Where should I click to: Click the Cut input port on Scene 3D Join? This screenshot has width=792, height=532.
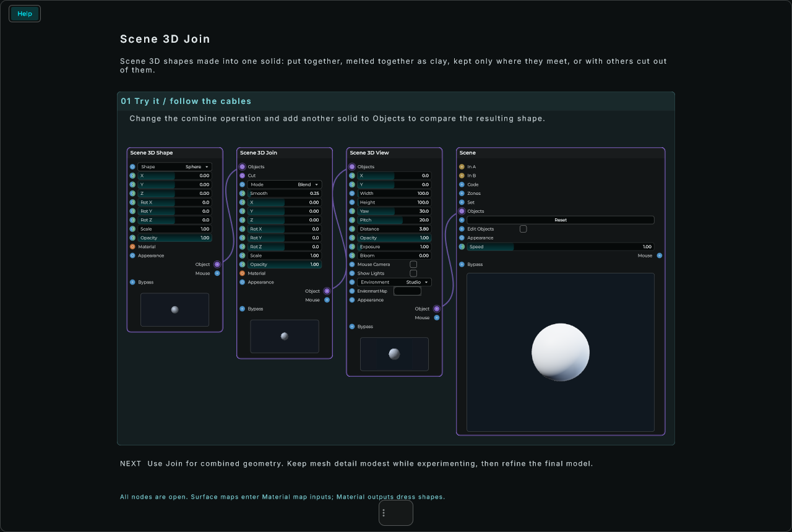click(x=243, y=176)
